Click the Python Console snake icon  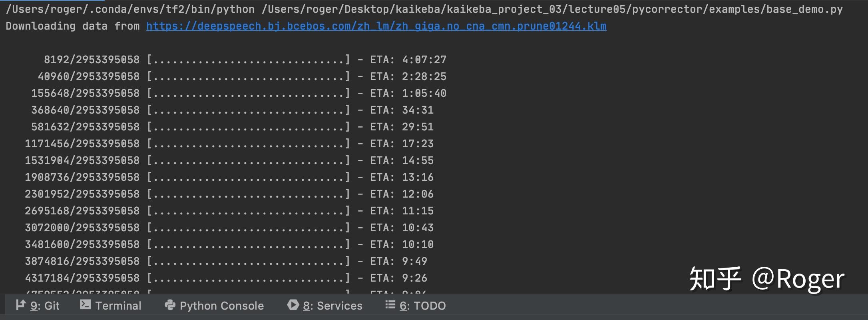[x=170, y=305]
